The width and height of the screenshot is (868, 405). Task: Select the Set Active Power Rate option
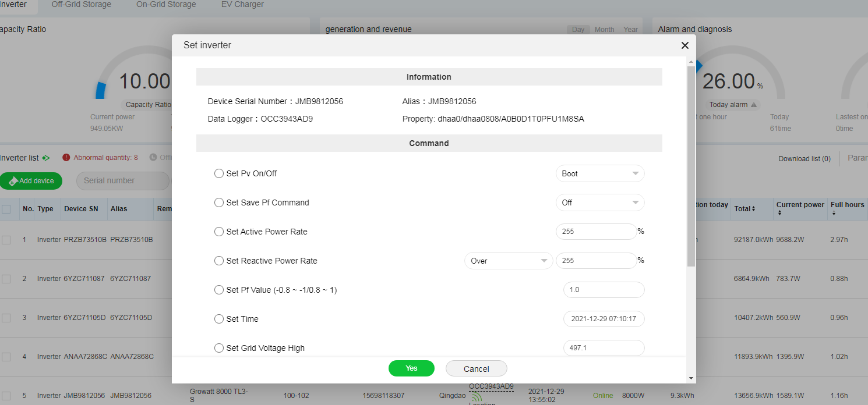(x=219, y=232)
